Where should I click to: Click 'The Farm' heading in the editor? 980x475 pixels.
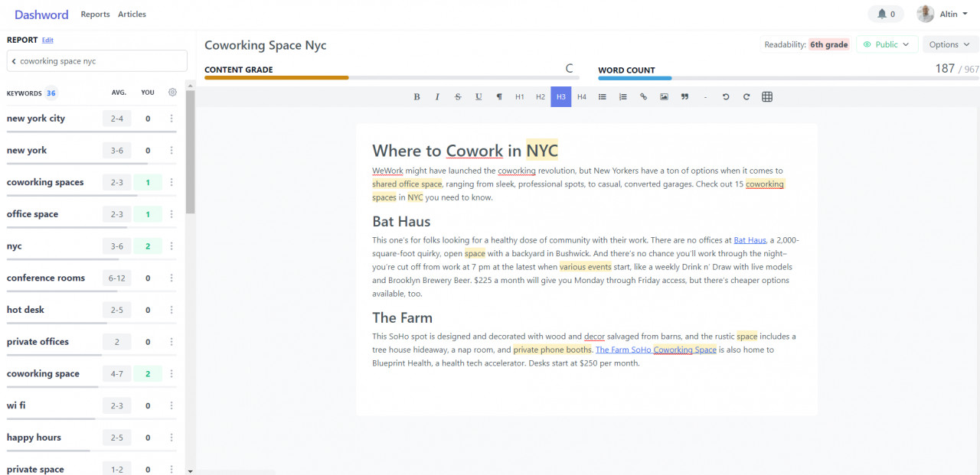point(402,318)
